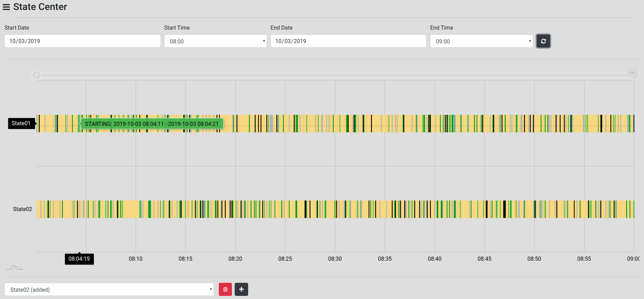Click the small curve icon below the chart
The image size is (644, 299).
pyautogui.click(x=16, y=268)
